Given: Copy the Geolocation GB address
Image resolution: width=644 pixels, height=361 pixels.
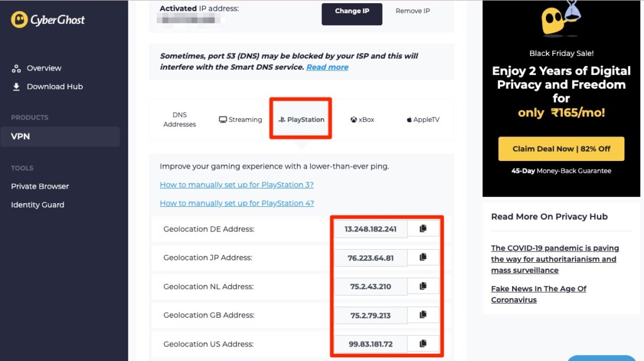Looking at the screenshot, I should tap(423, 315).
